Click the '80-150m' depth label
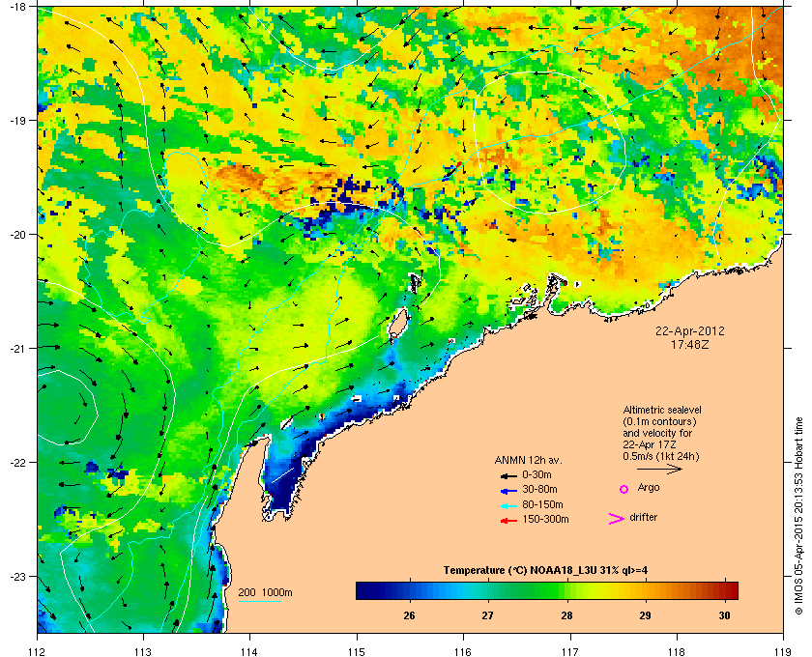Screen dimensions: 812x657 [x=542, y=504]
